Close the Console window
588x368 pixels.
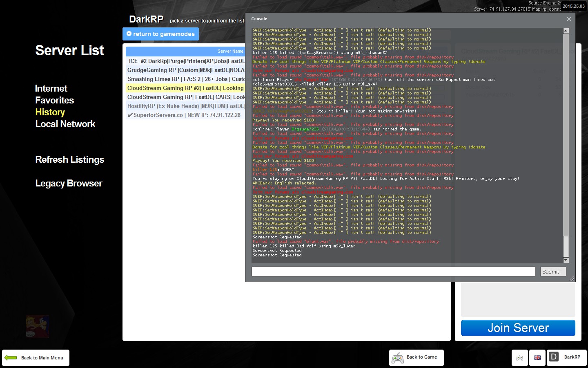point(569,19)
